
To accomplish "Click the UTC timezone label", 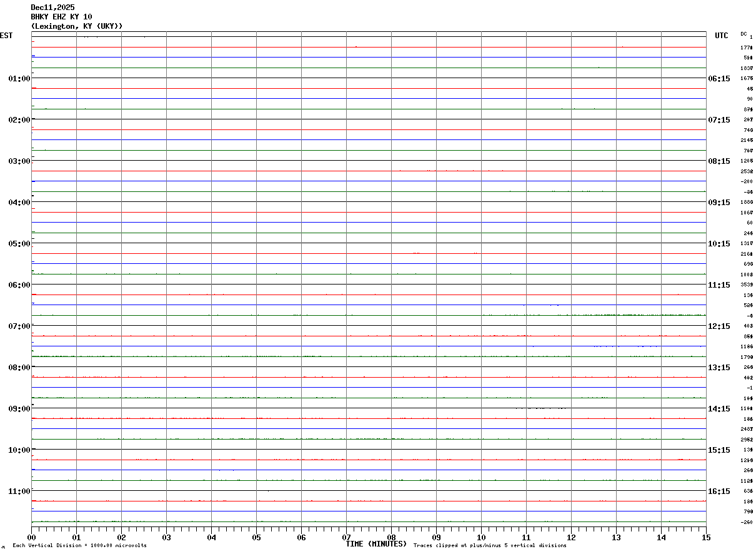I will pos(722,36).
